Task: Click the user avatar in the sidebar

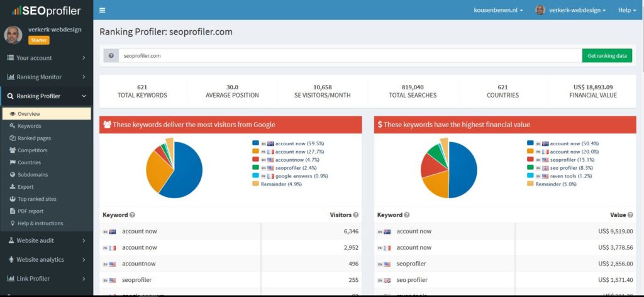Action: point(13,35)
